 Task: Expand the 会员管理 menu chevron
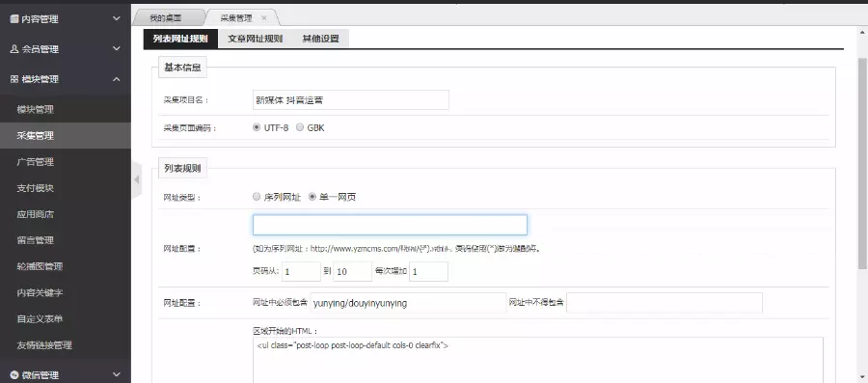click(x=117, y=48)
